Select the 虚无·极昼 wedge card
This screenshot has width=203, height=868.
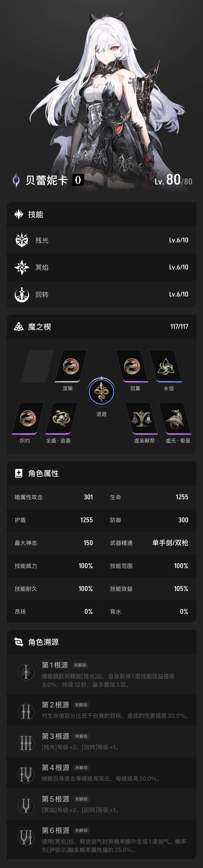click(175, 418)
